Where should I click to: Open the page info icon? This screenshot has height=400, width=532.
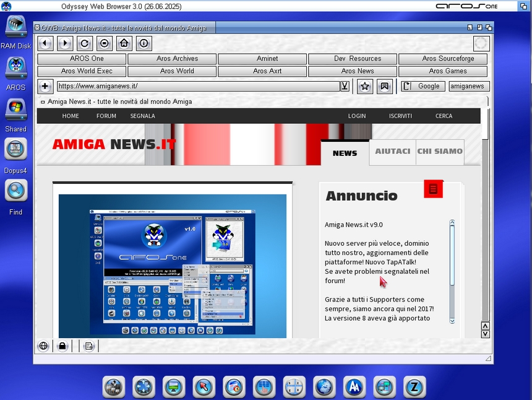coord(144,43)
